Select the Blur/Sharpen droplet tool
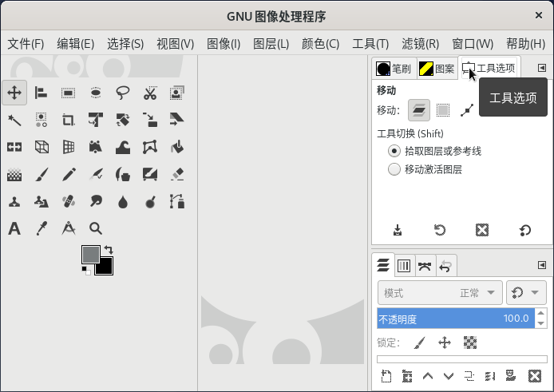The image size is (554, 392). click(x=123, y=201)
